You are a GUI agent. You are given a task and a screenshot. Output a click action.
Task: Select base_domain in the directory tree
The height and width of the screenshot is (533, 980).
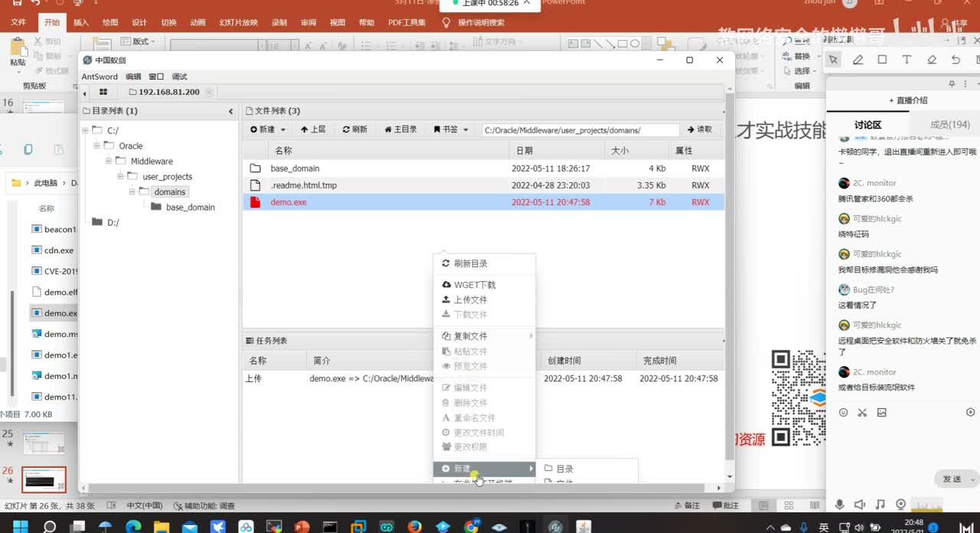click(x=190, y=208)
